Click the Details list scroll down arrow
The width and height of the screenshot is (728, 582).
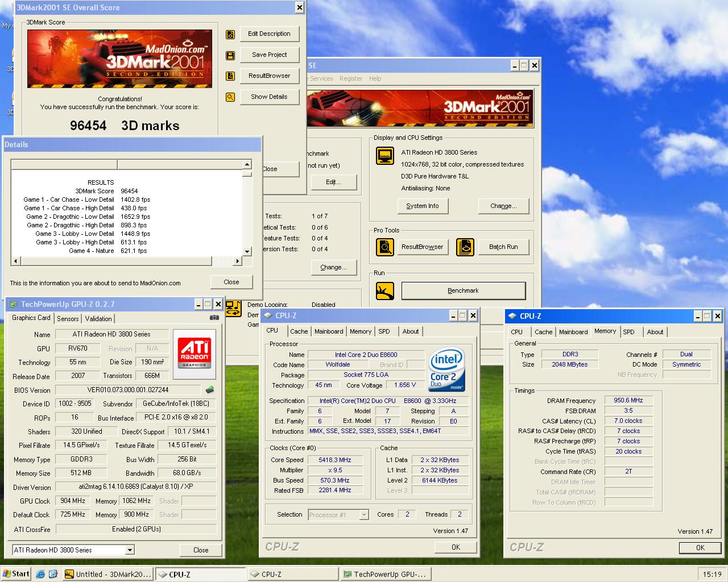[247, 251]
